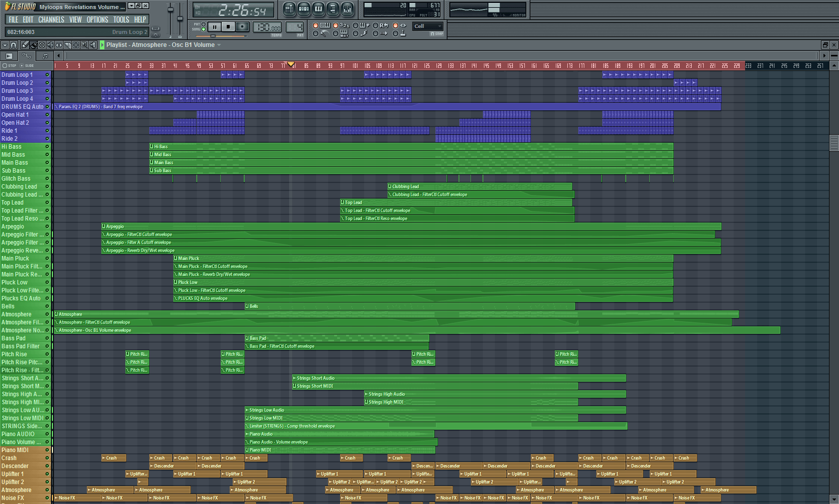Open the Piano roll from the top toolbar icons

point(319,9)
